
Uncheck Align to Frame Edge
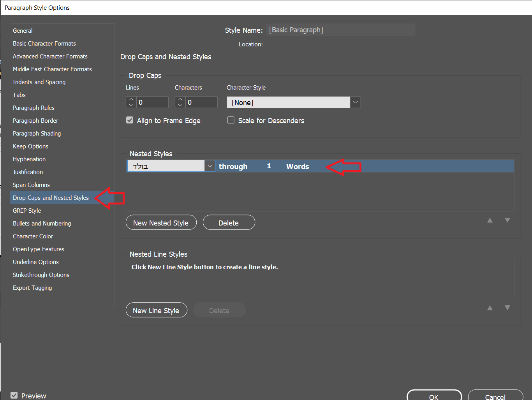pyautogui.click(x=130, y=120)
